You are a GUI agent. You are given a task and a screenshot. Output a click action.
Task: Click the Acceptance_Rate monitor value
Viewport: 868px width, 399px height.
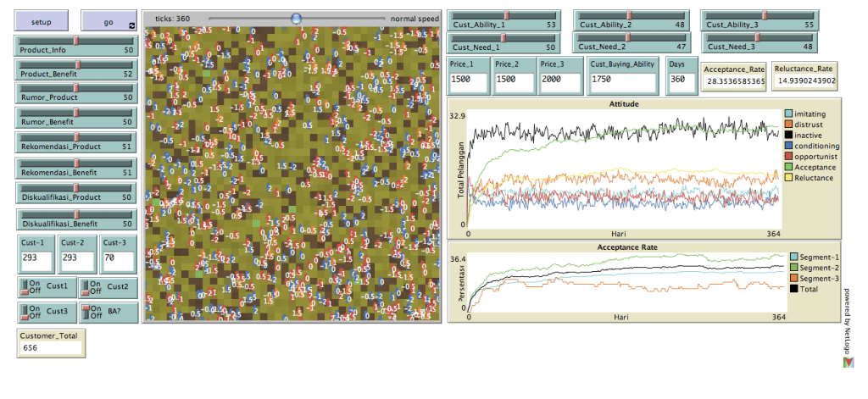click(x=734, y=82)
